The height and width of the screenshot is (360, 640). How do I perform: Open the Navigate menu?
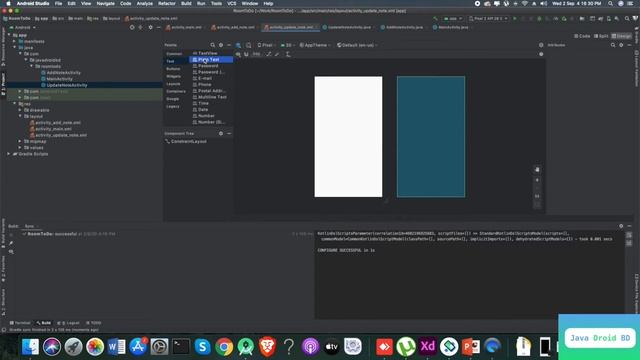[x=105, y=3]
